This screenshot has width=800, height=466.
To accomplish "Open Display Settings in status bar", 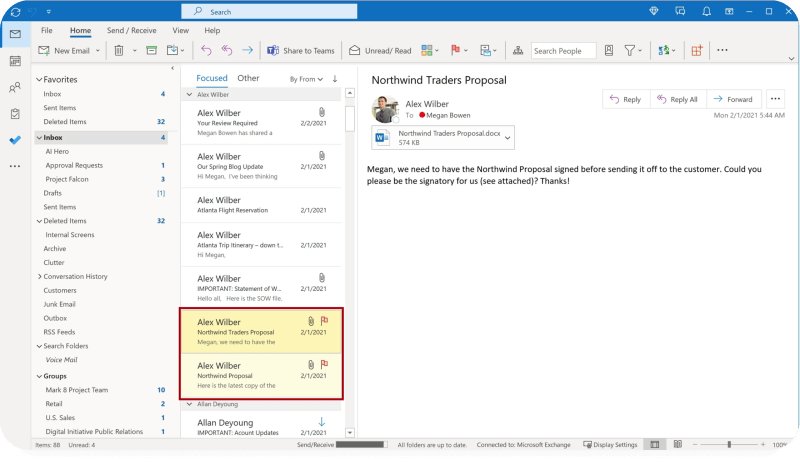I will (x=610, y=445).
